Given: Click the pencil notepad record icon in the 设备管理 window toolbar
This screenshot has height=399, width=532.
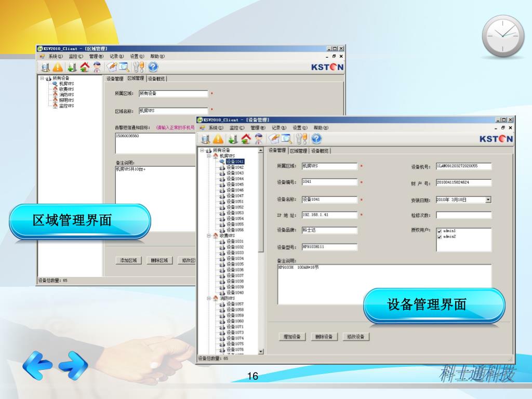Looking at the screenshot, I should 274,139.
